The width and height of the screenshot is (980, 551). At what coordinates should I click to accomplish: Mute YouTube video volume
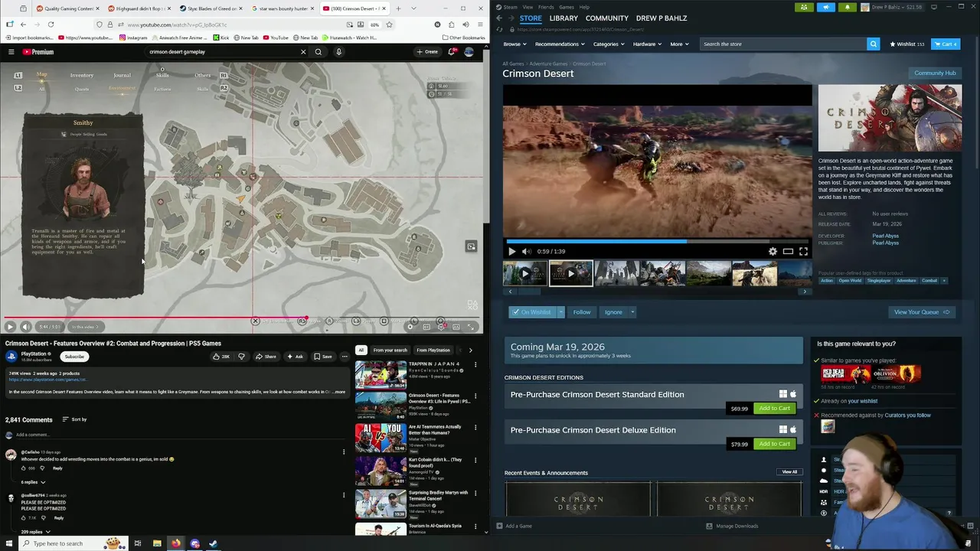25,327
